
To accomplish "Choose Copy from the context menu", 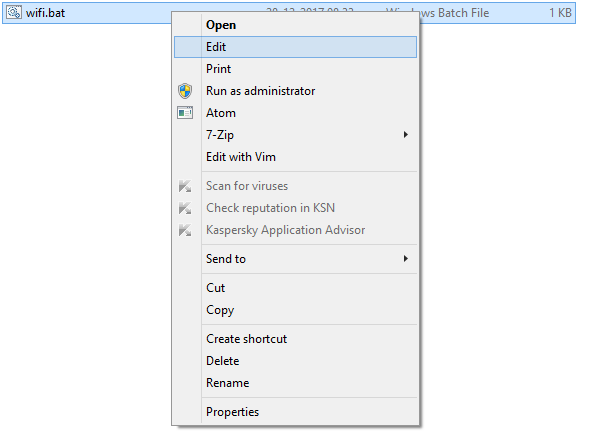I will coord(295,310).
